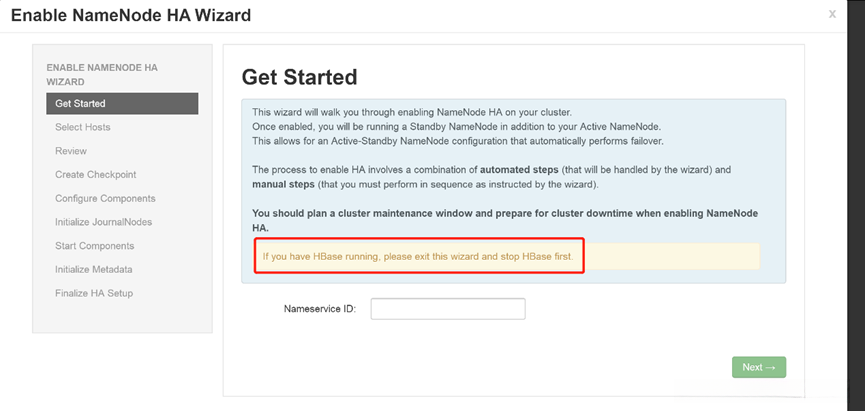
Task: Choose the Initialize JournalNodes step
Action: click(x=103, y=222)
